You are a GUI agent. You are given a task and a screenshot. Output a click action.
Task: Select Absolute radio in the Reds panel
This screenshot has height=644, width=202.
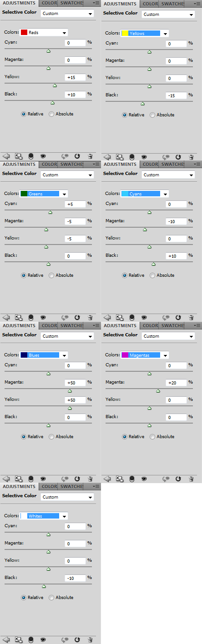tap(61, 114)
